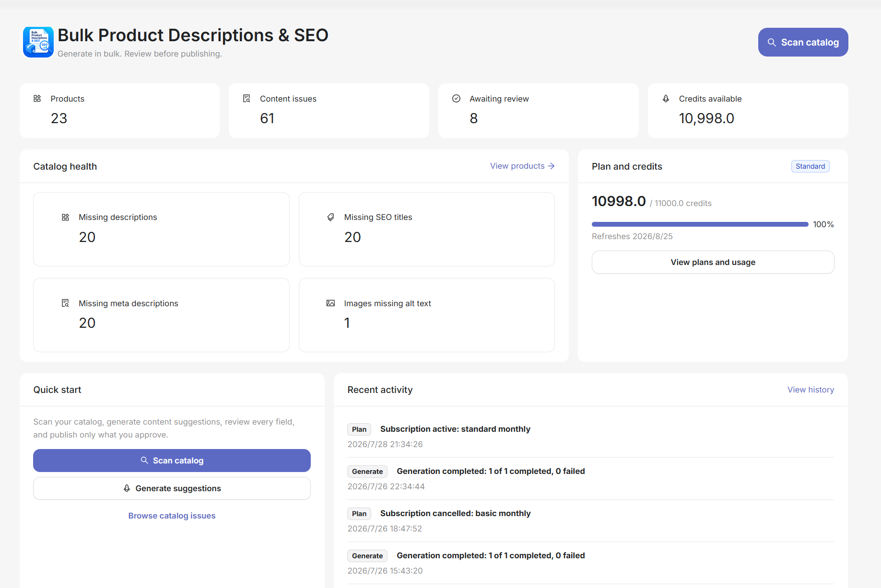Click the Missing meta descriptions document icon
This screenshot has width=881, height=588.
(x=65, y=303)
